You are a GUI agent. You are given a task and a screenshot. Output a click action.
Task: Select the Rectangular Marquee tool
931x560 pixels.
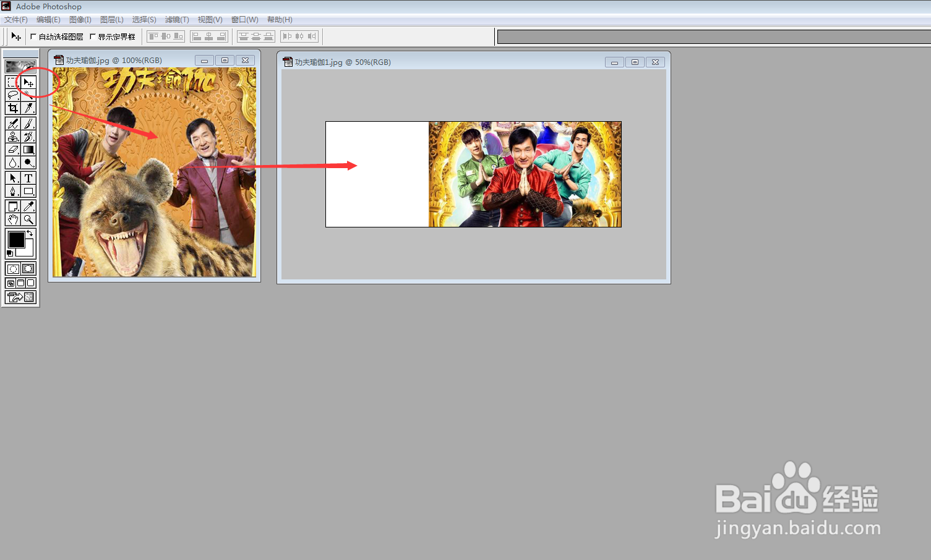[x=12, y=82]
